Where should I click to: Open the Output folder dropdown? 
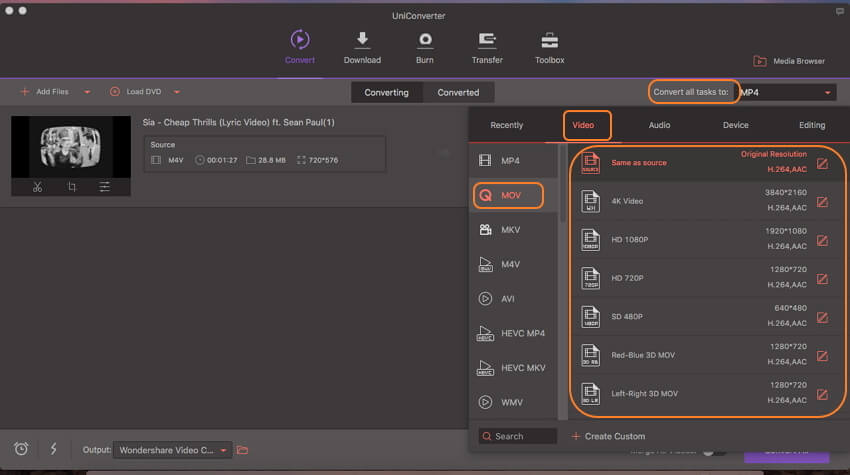click(x=172, y=450)
